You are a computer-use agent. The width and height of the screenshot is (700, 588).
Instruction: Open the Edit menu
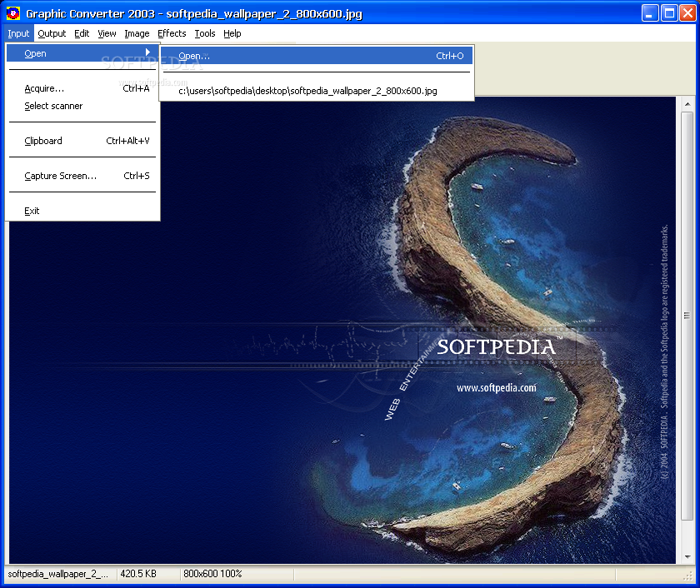click(82, 33)
